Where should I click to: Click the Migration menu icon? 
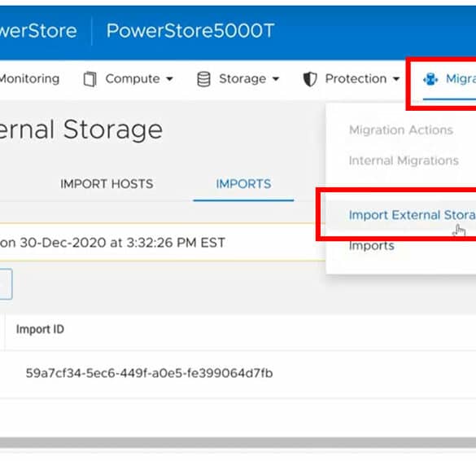(430, 79)
